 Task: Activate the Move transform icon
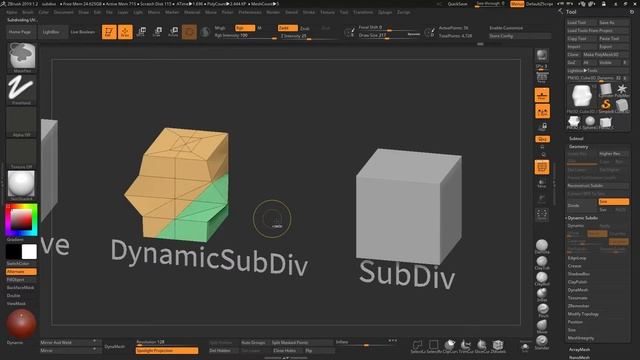[141, 32]
